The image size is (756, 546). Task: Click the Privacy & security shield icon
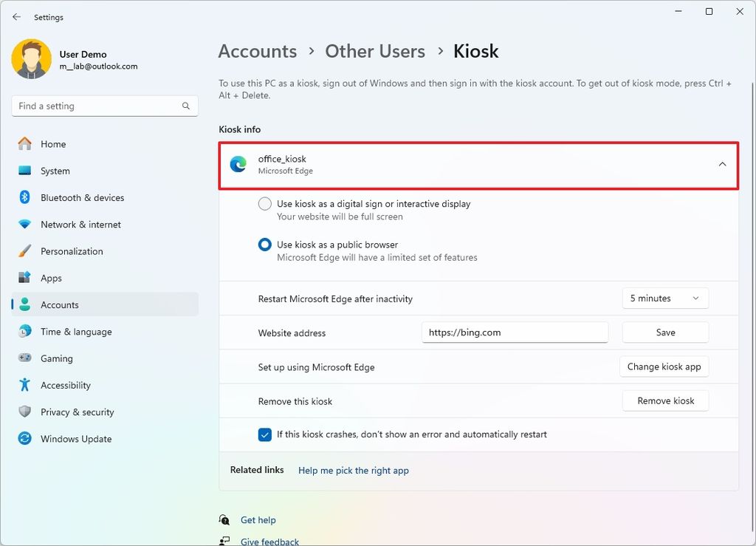pos(24,412)
